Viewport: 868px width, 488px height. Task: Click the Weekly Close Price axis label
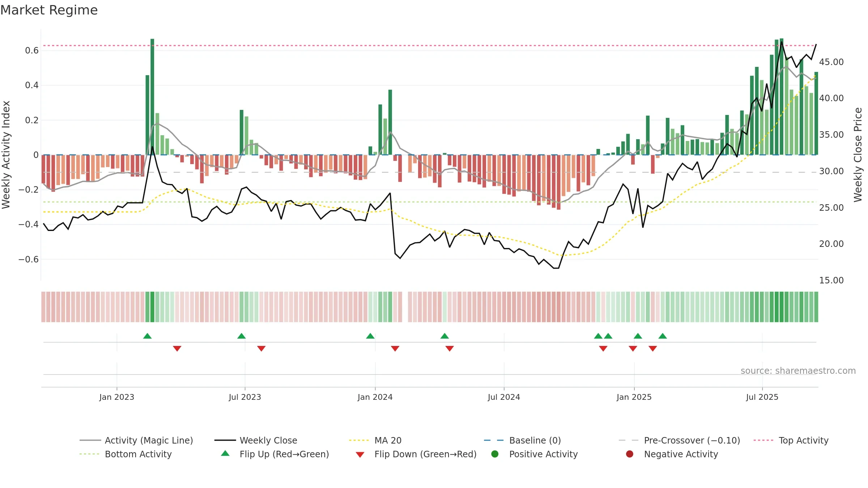[858, 155]
